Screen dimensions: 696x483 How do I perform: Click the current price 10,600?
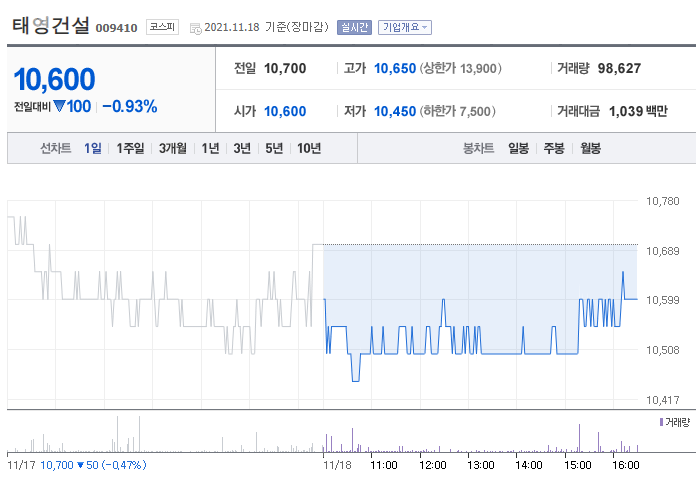[x=54, y=79]
